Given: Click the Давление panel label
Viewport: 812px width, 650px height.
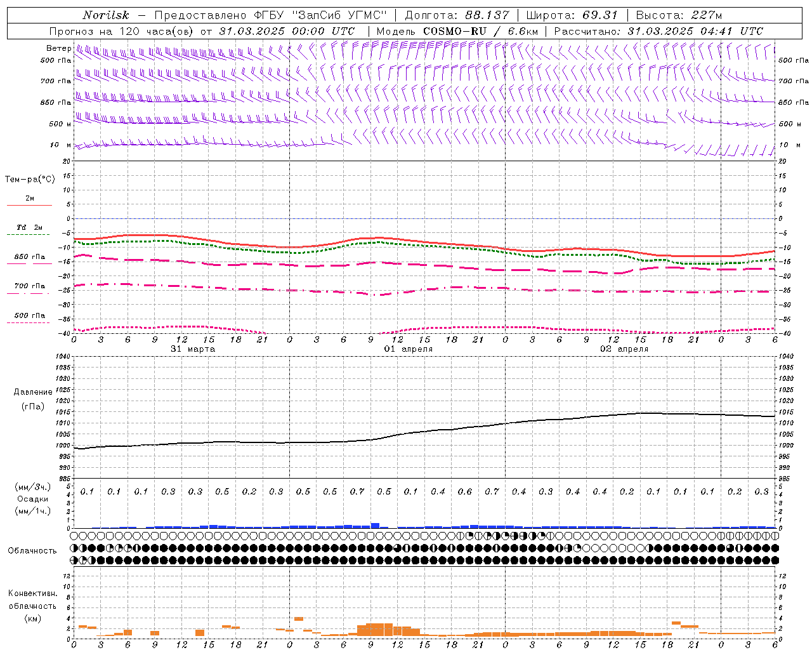Looking at the screenshot, I should (33, 392).
